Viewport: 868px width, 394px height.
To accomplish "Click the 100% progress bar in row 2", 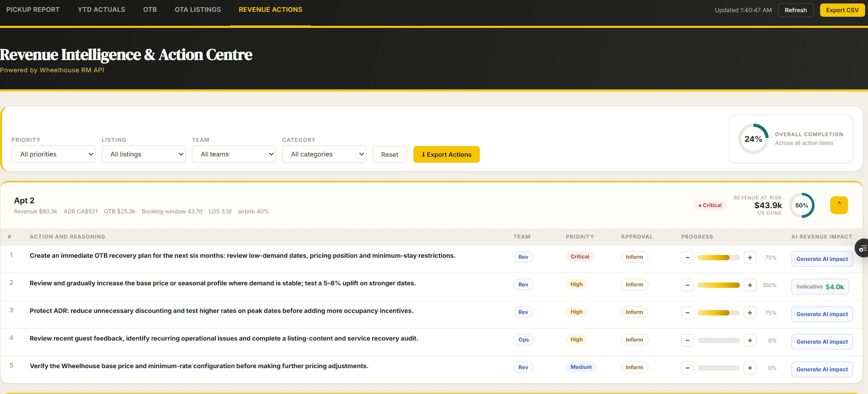I will [718, 285].
